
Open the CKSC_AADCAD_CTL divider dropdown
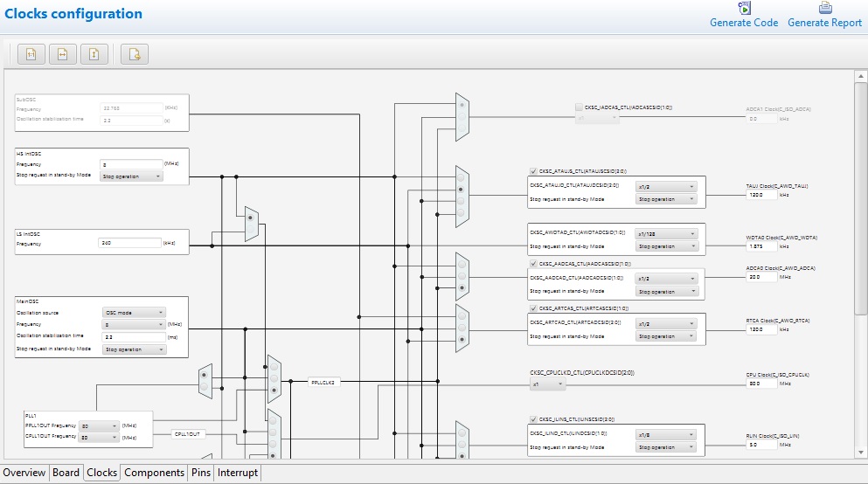tap(666, 279)
